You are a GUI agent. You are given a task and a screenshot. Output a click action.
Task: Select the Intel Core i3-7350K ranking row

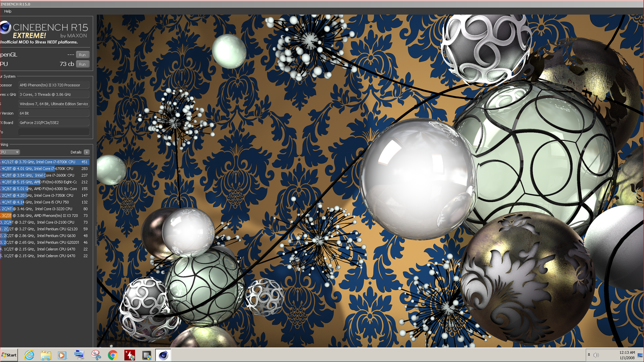coord(45,195)
